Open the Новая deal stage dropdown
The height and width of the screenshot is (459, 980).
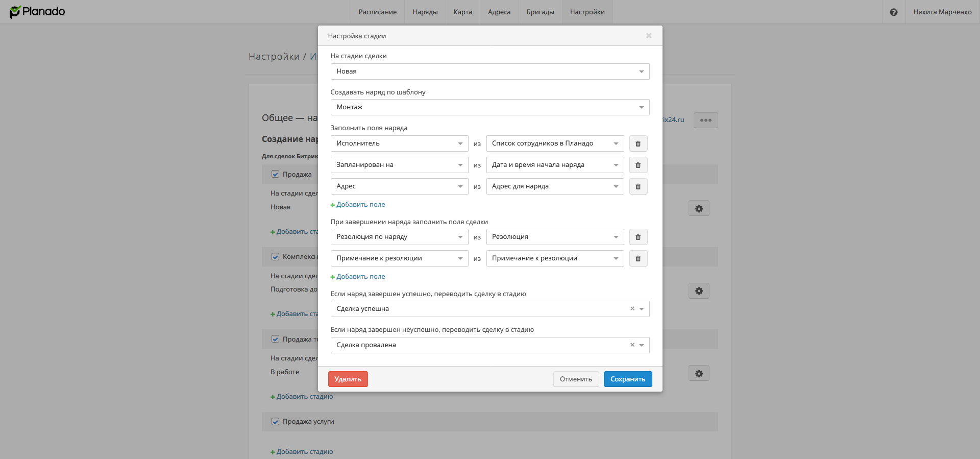(489, 71)
